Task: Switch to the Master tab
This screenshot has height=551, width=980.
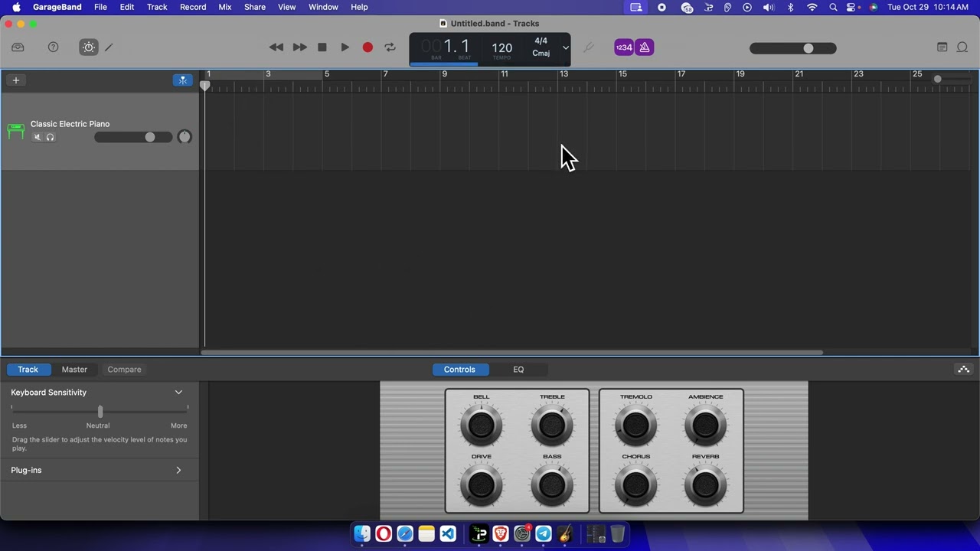Action: tap(74, 370)
